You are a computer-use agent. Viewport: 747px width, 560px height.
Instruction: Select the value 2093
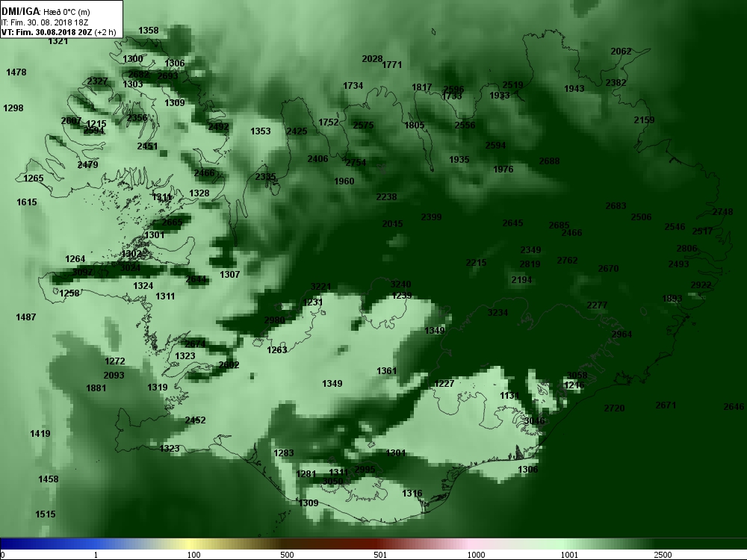tap(114, 376)
